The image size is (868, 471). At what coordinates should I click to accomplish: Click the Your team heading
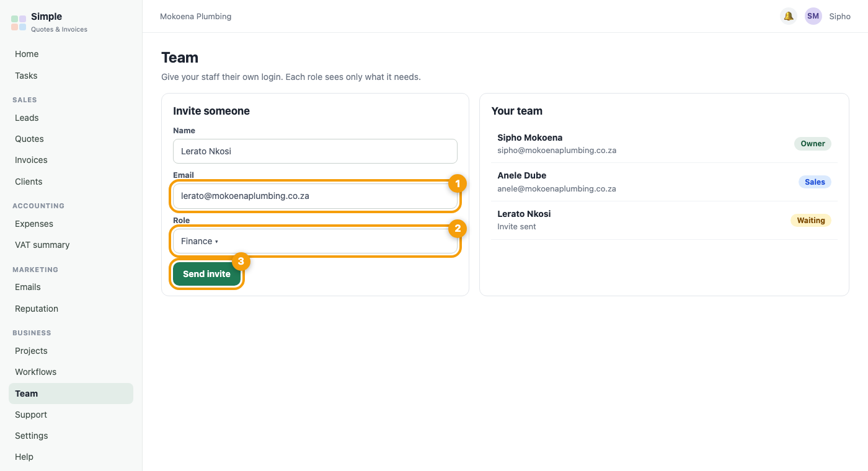tap(517, 111)
